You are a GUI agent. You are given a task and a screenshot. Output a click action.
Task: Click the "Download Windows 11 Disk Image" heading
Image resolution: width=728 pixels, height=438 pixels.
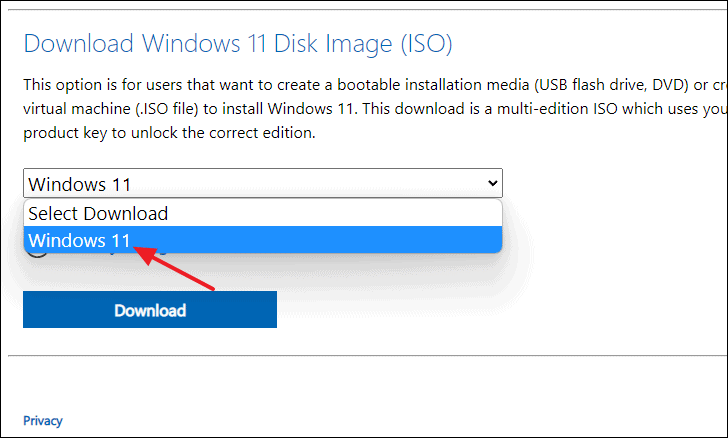click(x=208, y=43)
